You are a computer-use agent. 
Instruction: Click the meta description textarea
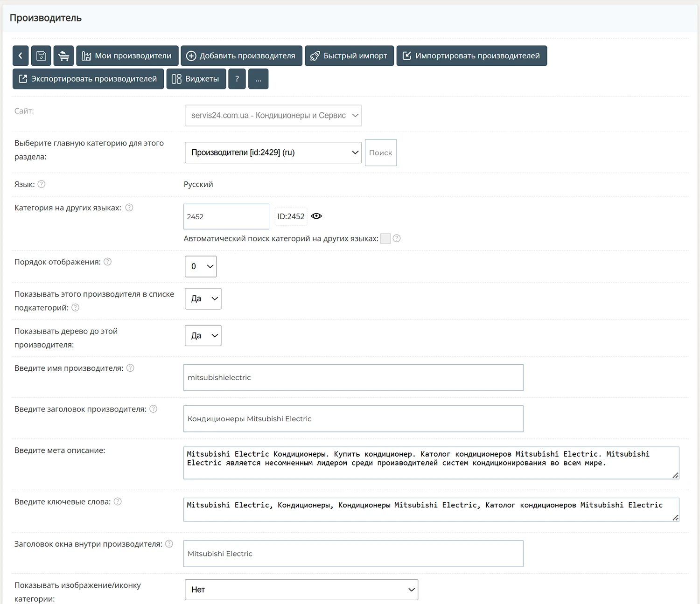(431, 463)
